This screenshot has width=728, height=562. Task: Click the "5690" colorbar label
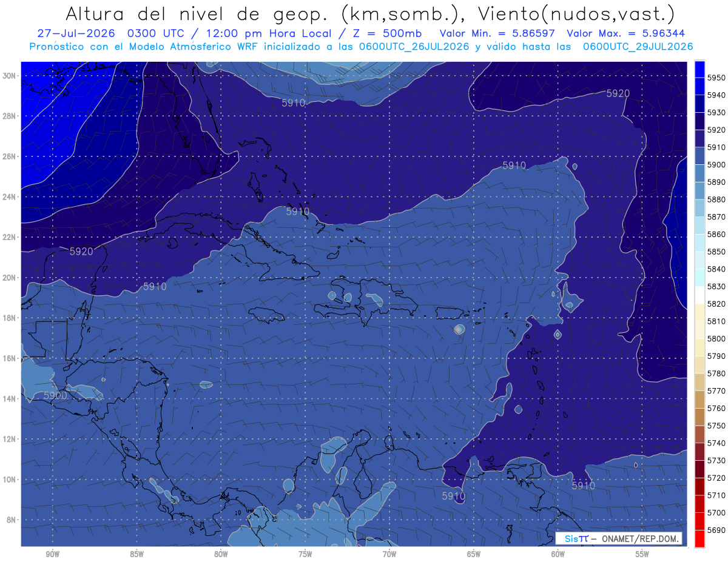pos(716,530)
